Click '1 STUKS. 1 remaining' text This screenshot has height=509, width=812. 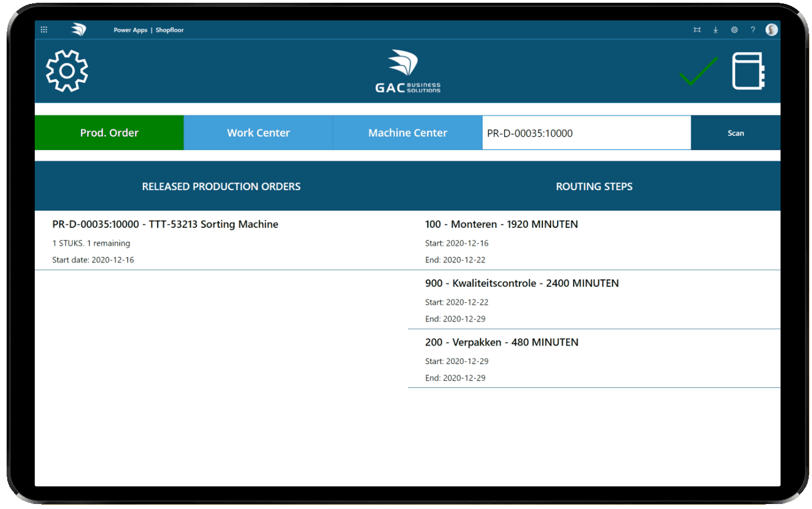(91, 243)
